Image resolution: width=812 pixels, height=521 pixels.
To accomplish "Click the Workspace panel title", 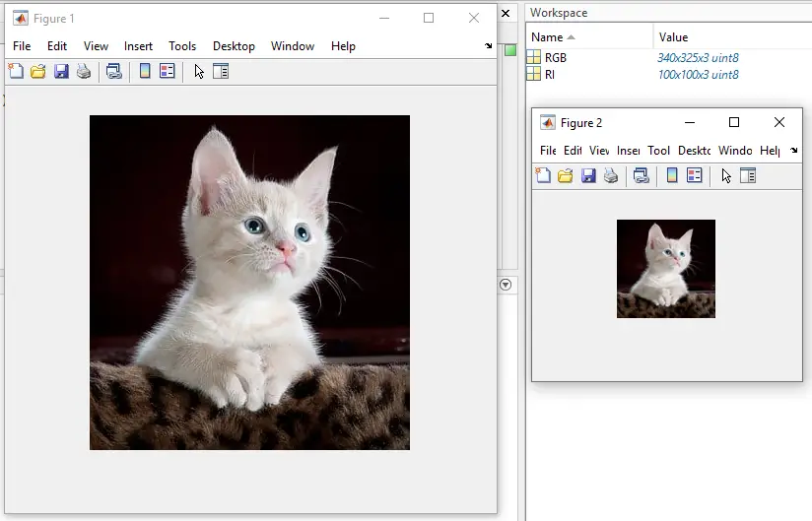I will (x=559, y=13).
